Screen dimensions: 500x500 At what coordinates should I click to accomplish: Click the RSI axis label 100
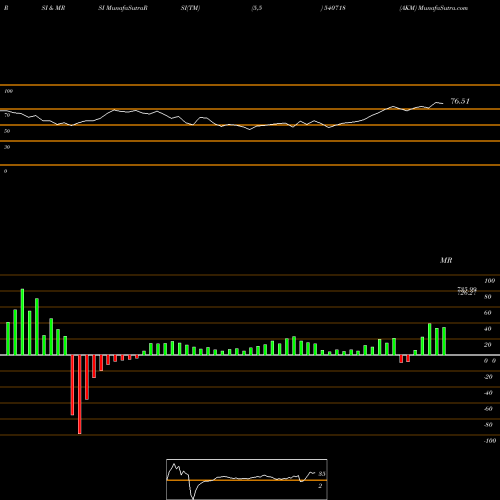8,91
